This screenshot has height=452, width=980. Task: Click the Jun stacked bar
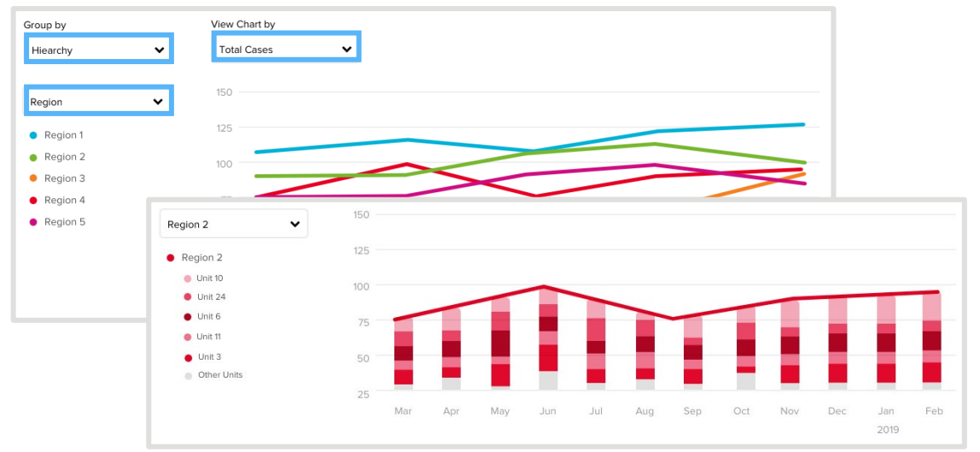pos(547,342)
